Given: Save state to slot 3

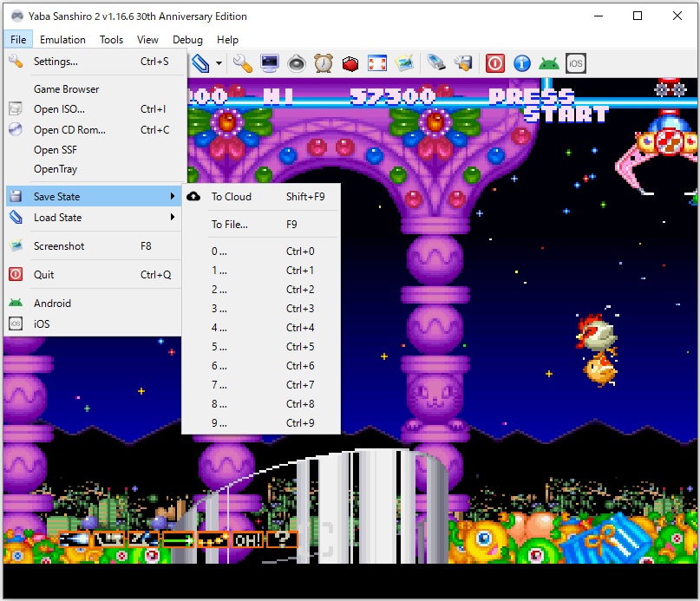Looking at the screenshot, I should pos(261,309).
